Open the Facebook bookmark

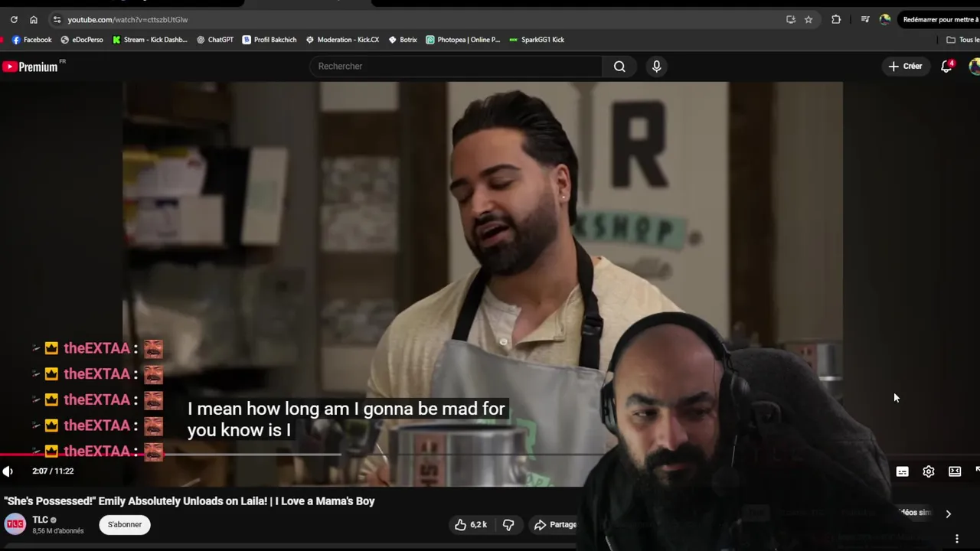pos(32,40)
